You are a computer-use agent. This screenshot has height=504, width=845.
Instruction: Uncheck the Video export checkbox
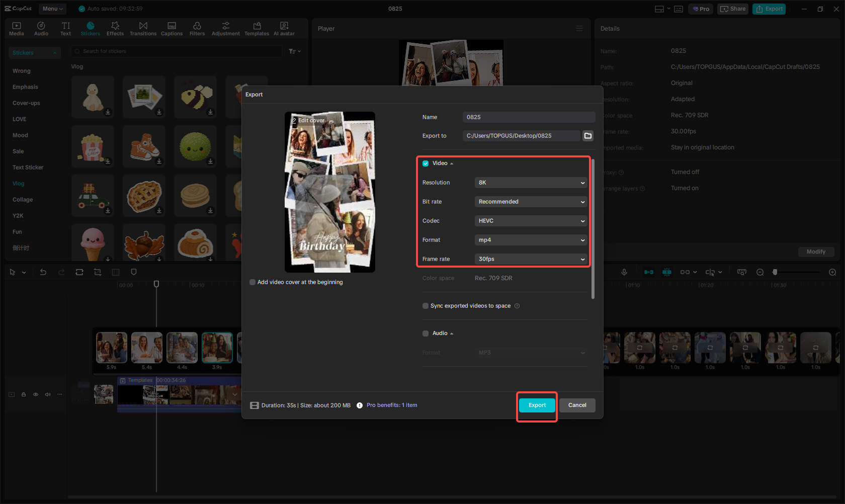pyautogui.click(x=425, y=163)
